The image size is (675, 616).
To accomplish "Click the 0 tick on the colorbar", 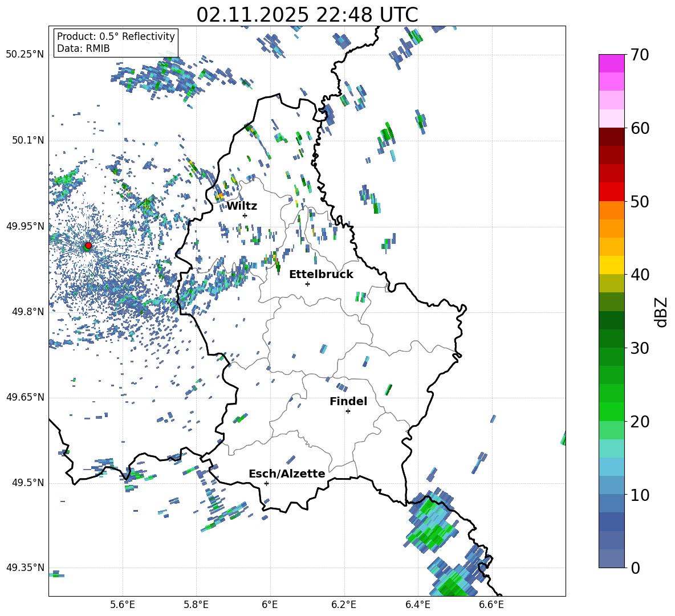I will (x=635, y=568).
